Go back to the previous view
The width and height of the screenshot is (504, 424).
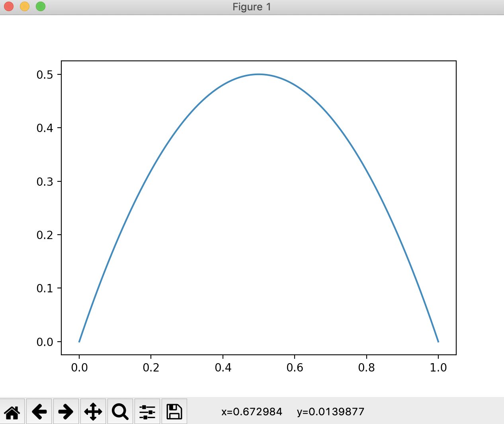39,411
